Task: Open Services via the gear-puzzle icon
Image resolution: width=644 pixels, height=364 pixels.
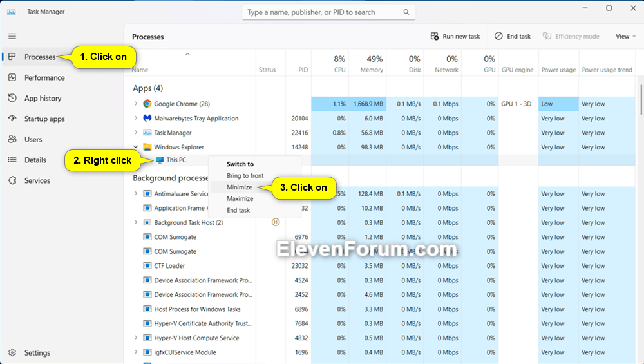Action: coord(12,180)
